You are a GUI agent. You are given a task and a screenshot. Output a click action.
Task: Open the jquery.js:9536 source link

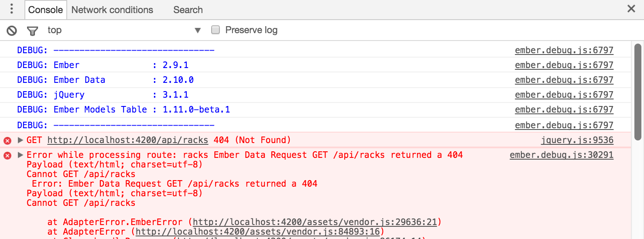(577, 140)
